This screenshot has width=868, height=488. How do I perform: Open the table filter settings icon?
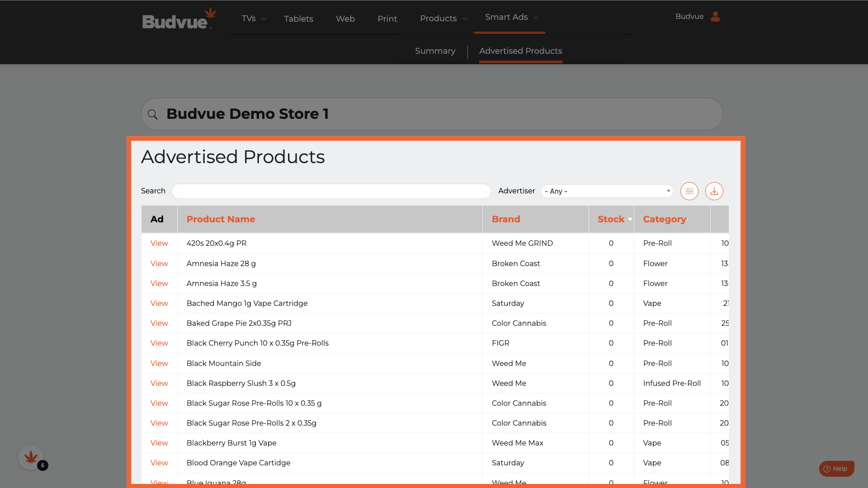[x=689, y=191]
